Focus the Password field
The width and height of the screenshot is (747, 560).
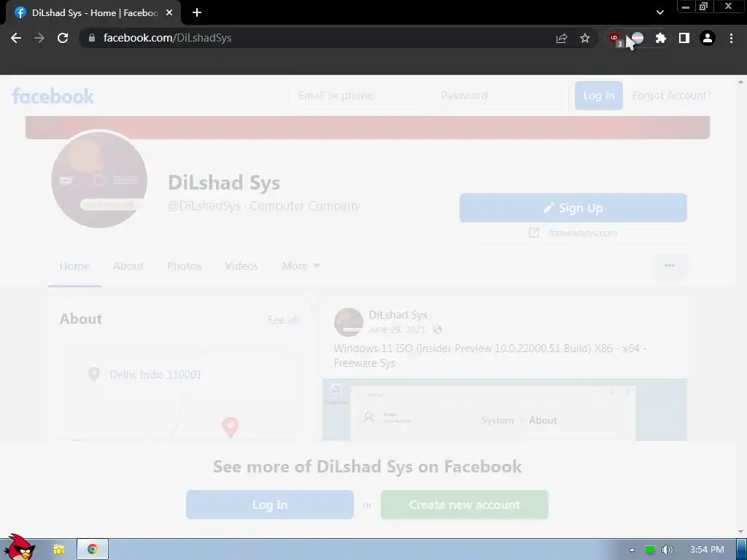tap(500, 96)
